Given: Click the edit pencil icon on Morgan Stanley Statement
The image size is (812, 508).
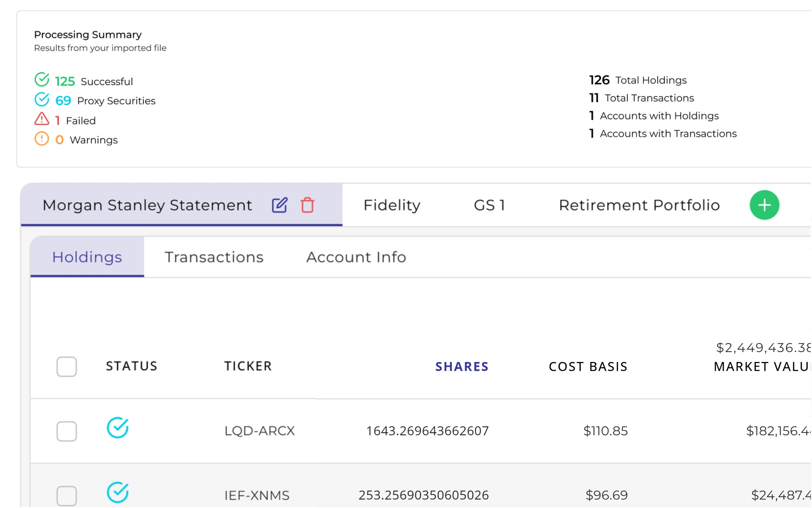Looking at the screenshot, I should coord(279,205).
